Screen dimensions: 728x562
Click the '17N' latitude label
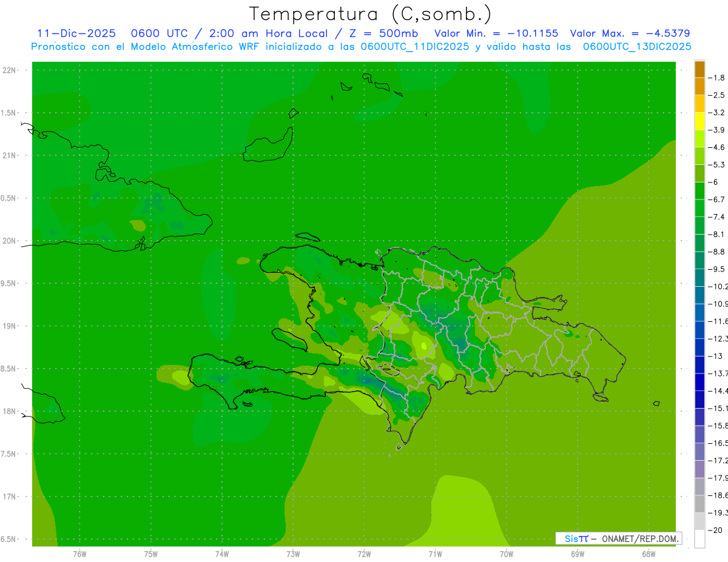(x=9, y=497)
